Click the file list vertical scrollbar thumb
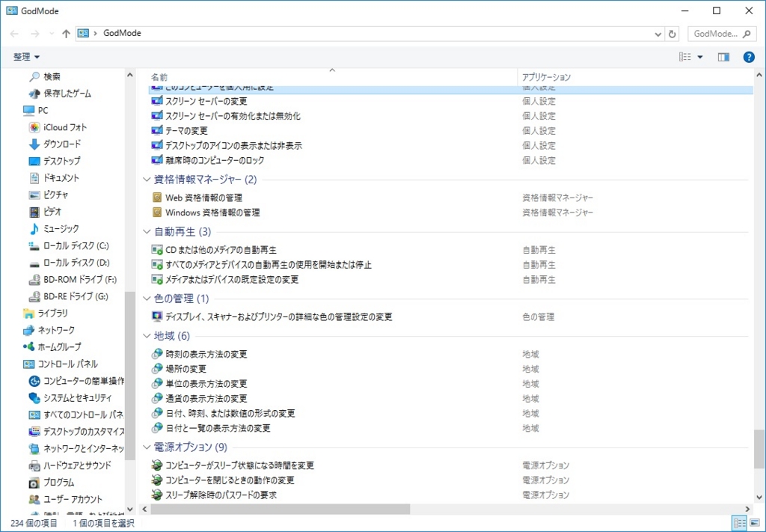The image size is (766, 532). [x=759, y=449]
